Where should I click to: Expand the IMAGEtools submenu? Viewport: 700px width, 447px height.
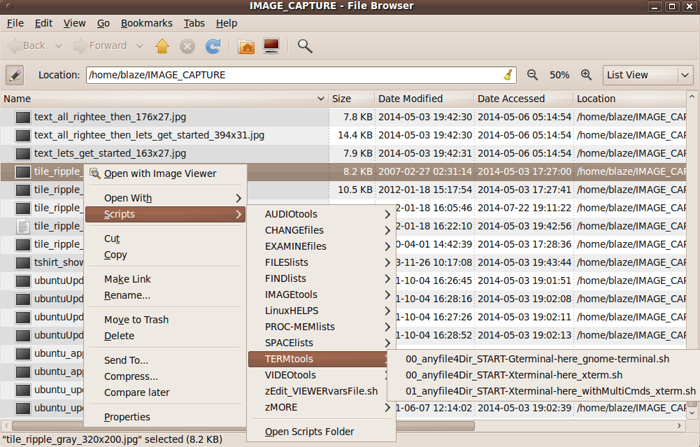pyautogui.click(x=321, y=295)
